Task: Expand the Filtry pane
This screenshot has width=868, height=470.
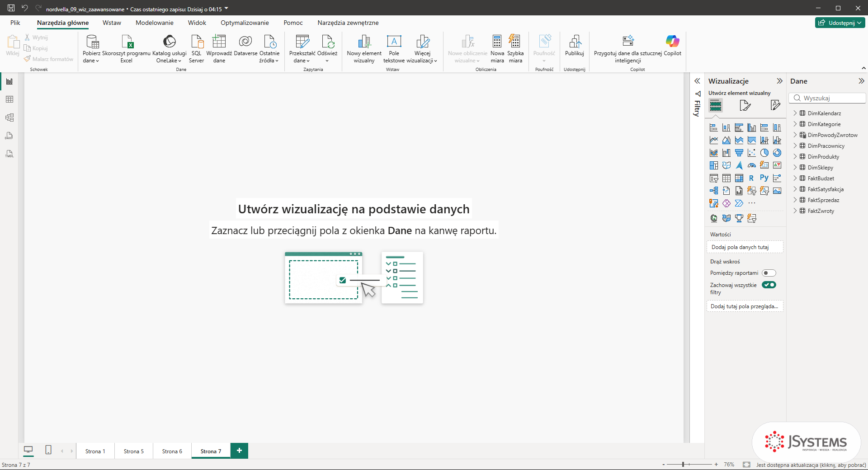Action: coord(697,81)
